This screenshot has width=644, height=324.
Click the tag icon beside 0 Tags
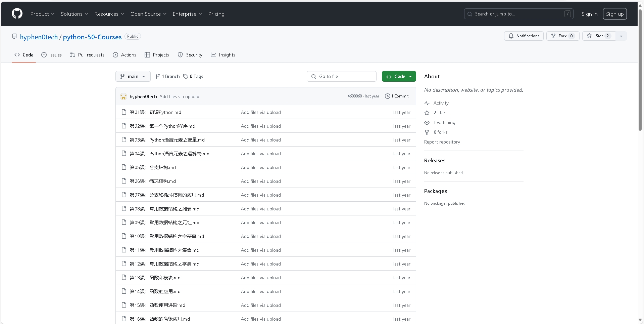(186, 77)
